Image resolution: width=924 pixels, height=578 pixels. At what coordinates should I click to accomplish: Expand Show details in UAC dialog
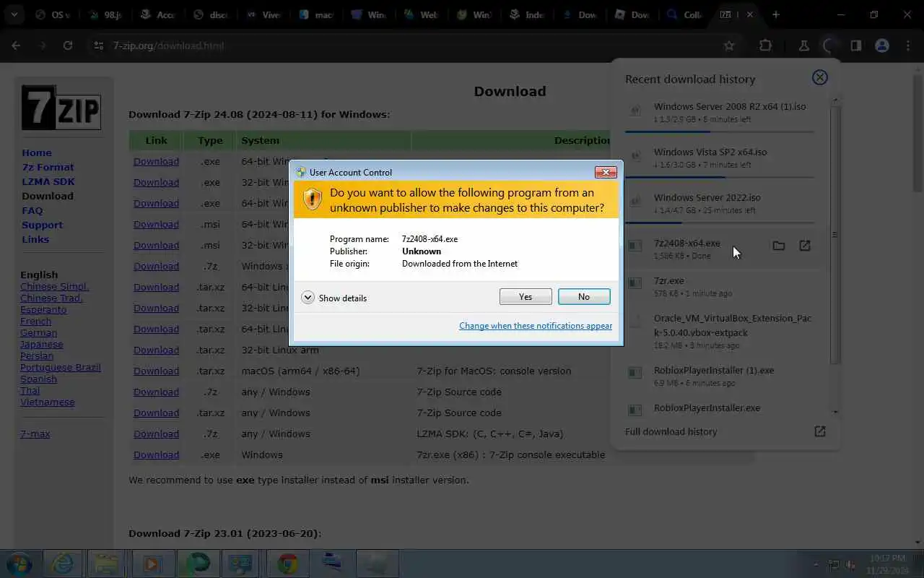[334, 298]
